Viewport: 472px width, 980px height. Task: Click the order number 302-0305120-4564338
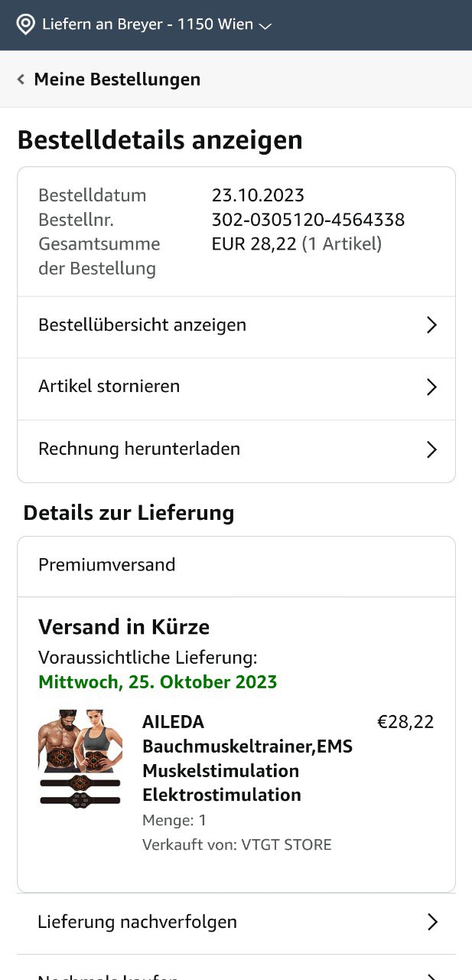308,220
